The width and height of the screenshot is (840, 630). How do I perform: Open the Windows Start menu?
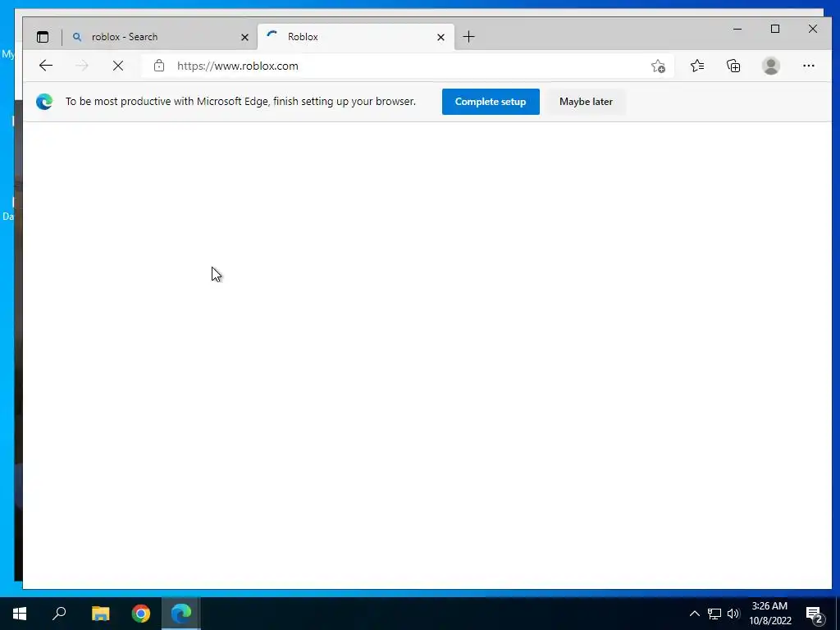point(20,614)
